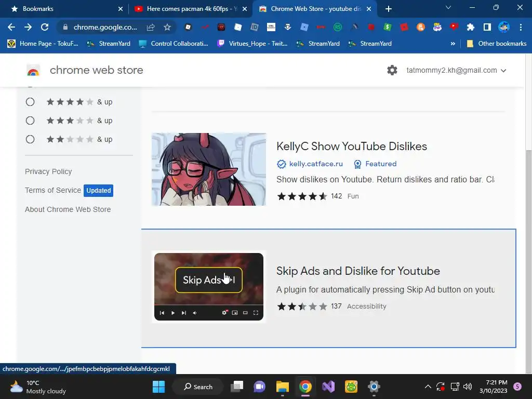Open the volume control in system tray

point(468,387)
